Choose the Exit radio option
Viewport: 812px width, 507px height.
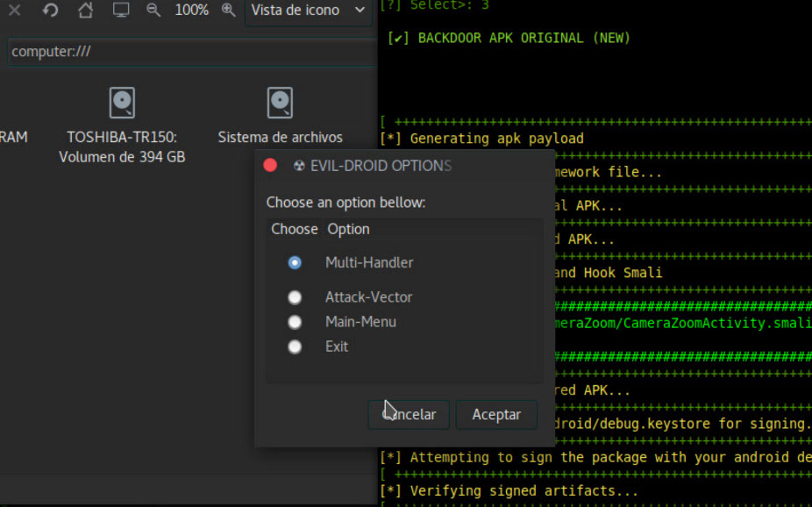point(295,346)
